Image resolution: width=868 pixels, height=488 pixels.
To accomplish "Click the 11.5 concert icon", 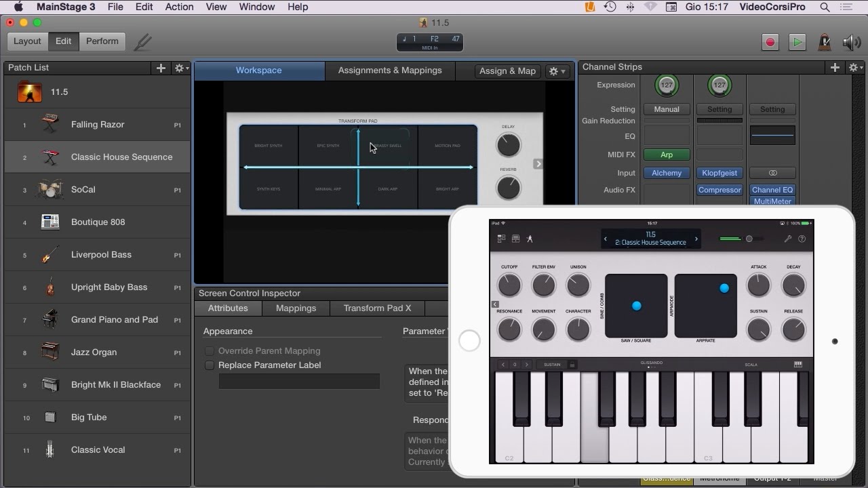I will (x=30, y=91).
